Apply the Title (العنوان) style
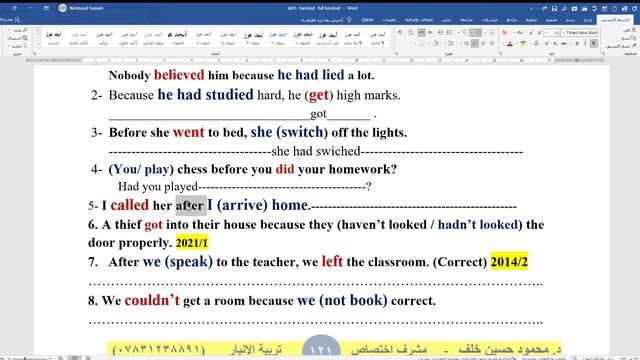The image size is (640, 360). (178, 38)
